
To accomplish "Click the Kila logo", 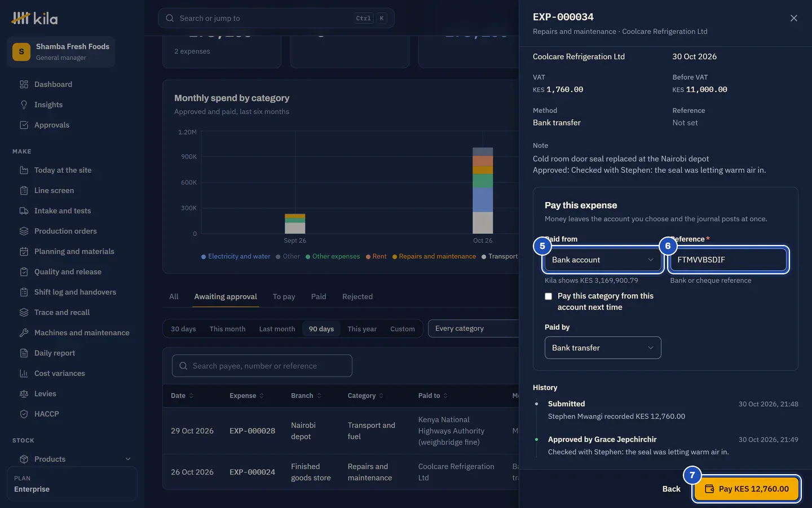I will (35, 19).
